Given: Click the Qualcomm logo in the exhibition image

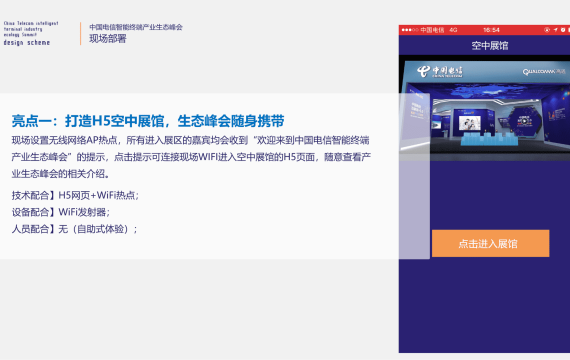Looking at the screenshot, I should point(544,72).
